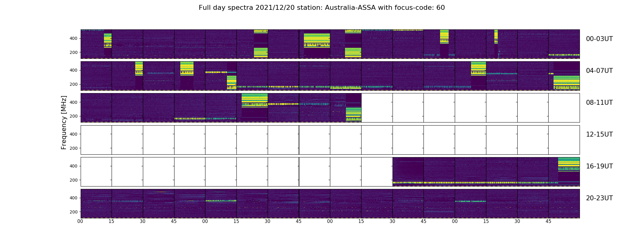Click the 200 tick label of the 20-23UT row
Viewport: 644px width, 245px height.
tap(74, 212)
